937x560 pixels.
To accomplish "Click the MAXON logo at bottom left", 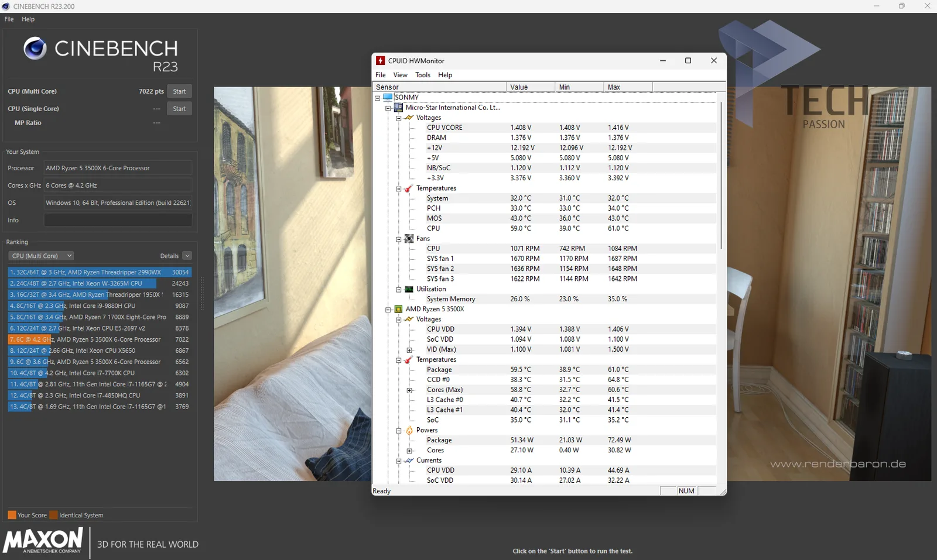I will pyautogui.click(x=43, y=541).
